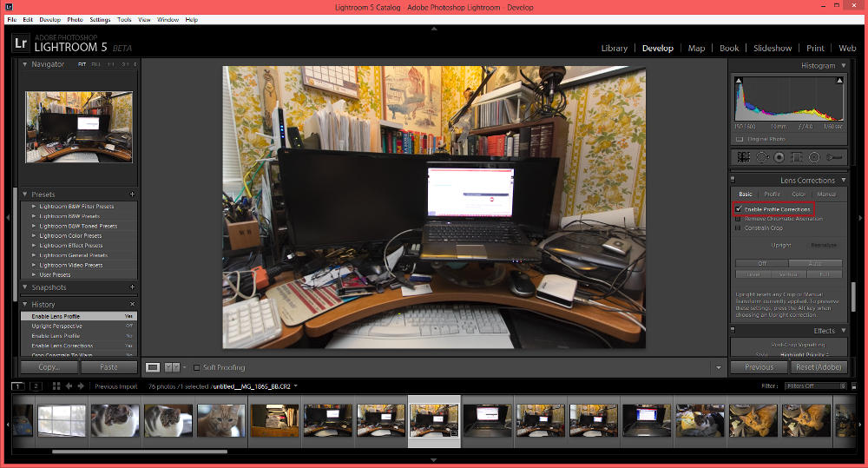Click the Reanalyze button
This screenshot has width=868, height=468.
(x=824, y=245)
